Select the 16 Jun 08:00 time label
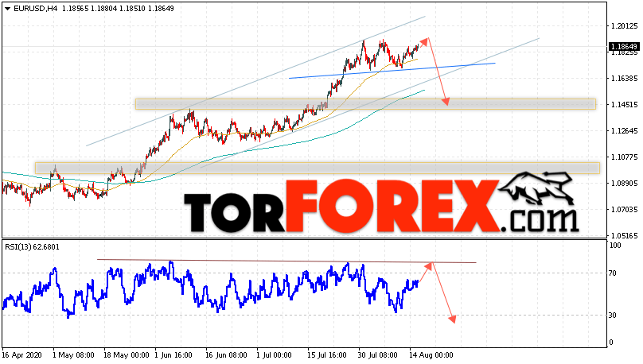Viewport: 643px width, 364px height. (226, 355)
